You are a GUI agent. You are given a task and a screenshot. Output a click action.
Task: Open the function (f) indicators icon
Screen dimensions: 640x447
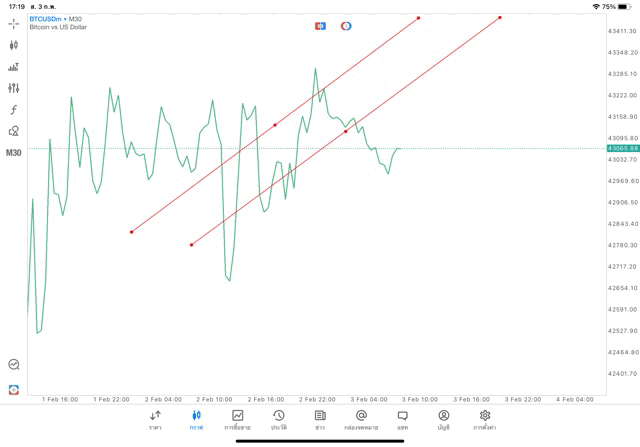[x=14, y=110]
